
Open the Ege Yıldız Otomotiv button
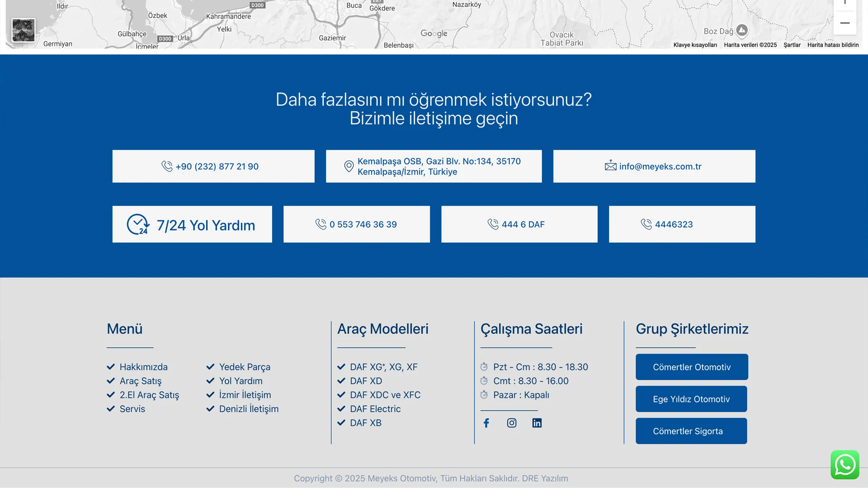click(691, 399)
